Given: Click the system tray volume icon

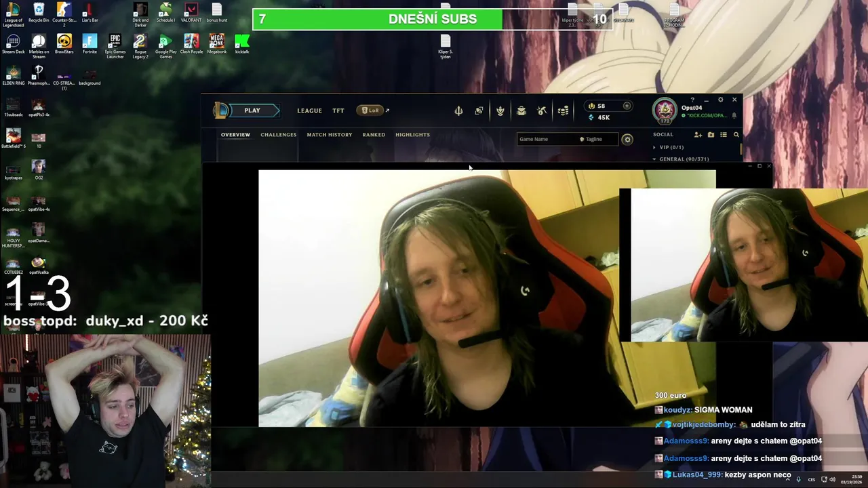Looking at the screenshot, I should click(832, 479).
